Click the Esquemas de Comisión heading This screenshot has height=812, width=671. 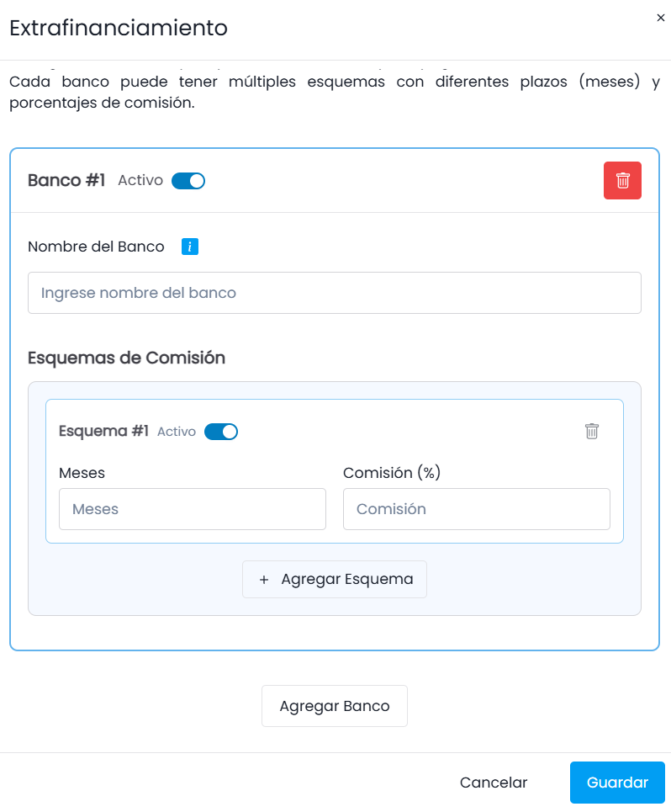click(x=126, y=358)
